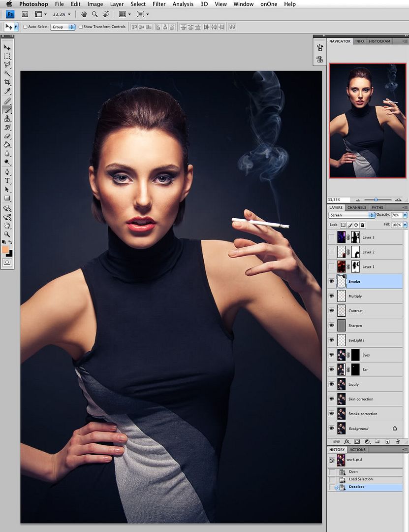Launch Adobe Bridge from the application bar
The width and height of the screenshot is (409, 532).
point(25,14)
